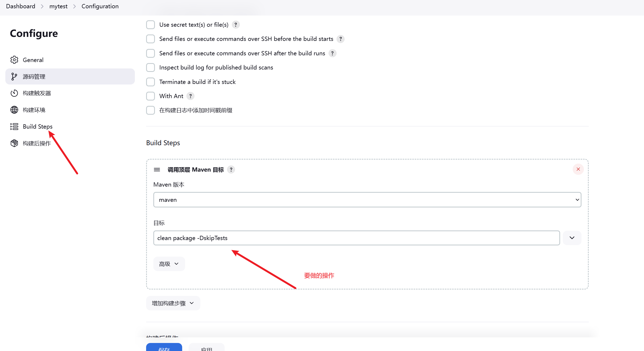Check Terminate a build if it's stuck
This screenshot has width=644, height=351.
[x=151, y=82]
